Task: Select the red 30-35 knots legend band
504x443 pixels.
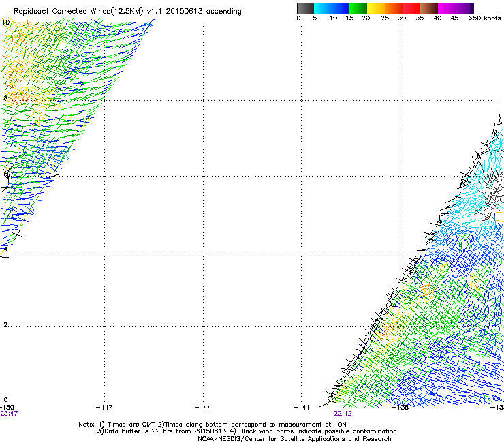Action: (411, 8)
